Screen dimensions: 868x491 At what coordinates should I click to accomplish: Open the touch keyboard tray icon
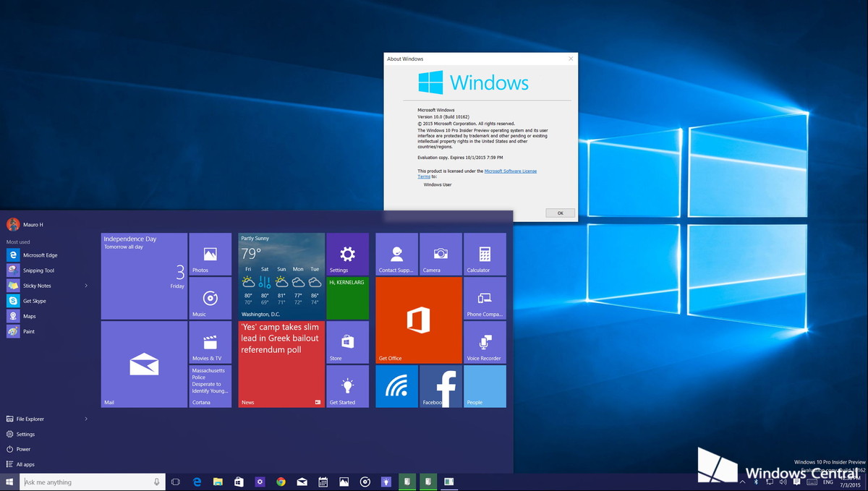tap(814, 482)
